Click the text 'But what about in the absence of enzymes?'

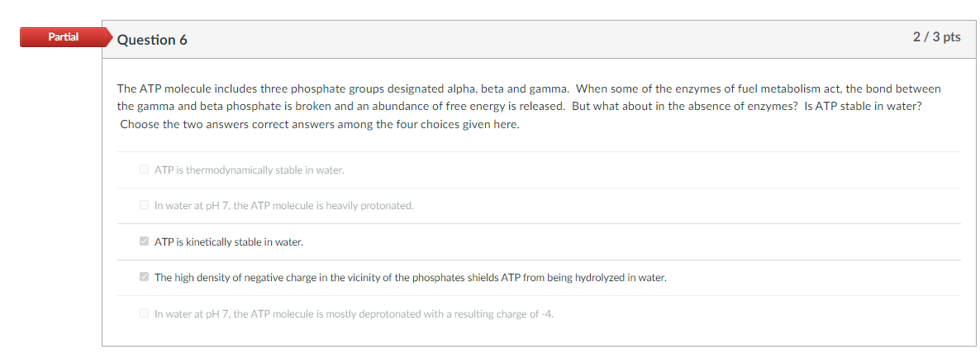(683, 107)
